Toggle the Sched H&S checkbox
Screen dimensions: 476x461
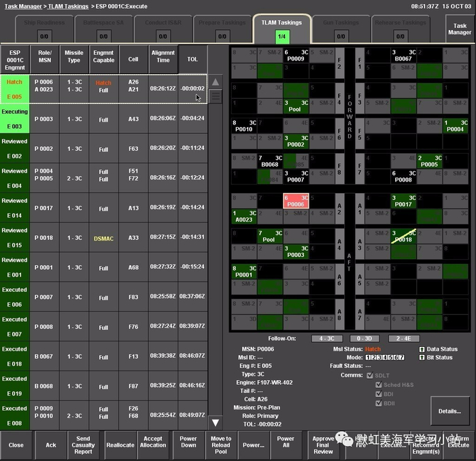(x=379, y=384)
